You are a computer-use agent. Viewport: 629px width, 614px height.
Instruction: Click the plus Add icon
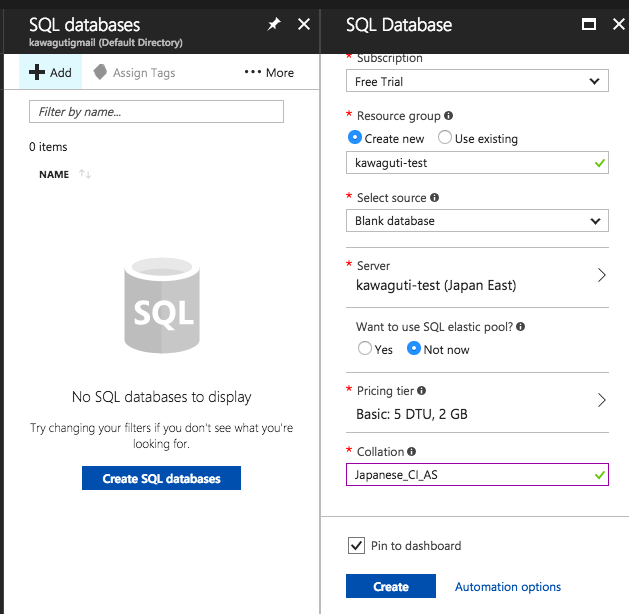click(x=37, y=72)
